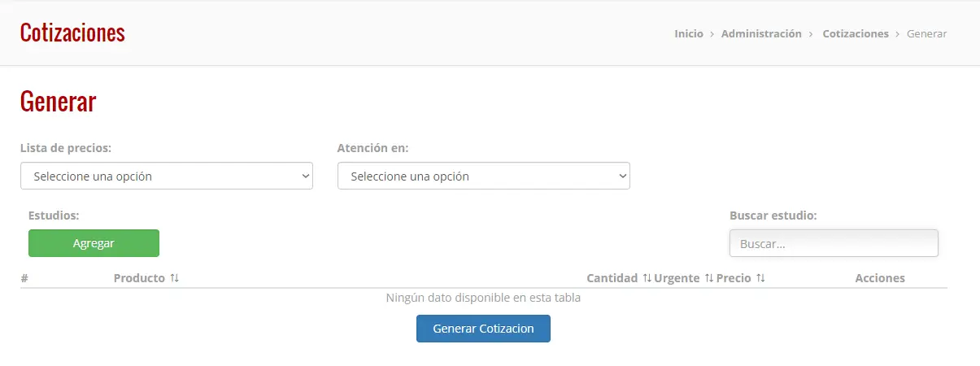
Task: Sort table by Urgente column
Action: coord(683,278)
